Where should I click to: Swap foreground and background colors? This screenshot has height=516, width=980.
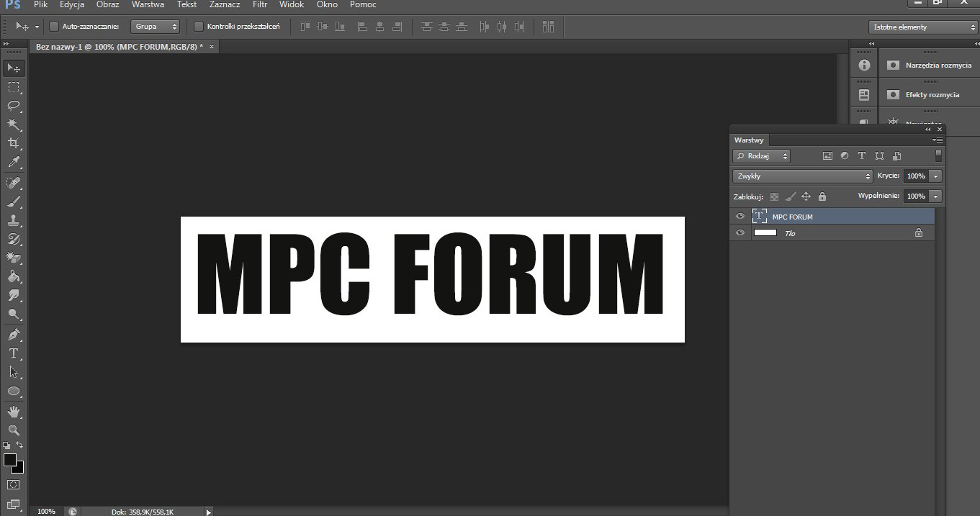tap(19, 445)
